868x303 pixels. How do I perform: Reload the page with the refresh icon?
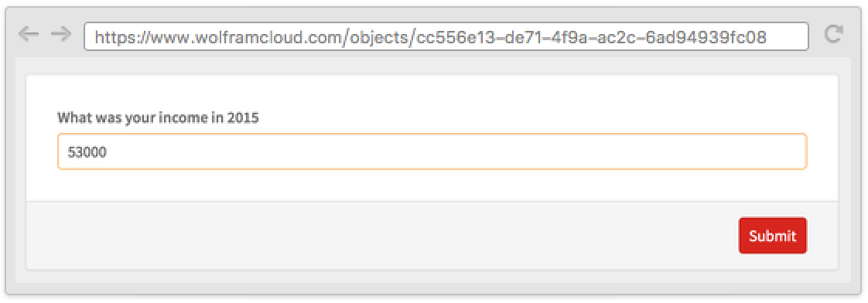pos(833,34)
